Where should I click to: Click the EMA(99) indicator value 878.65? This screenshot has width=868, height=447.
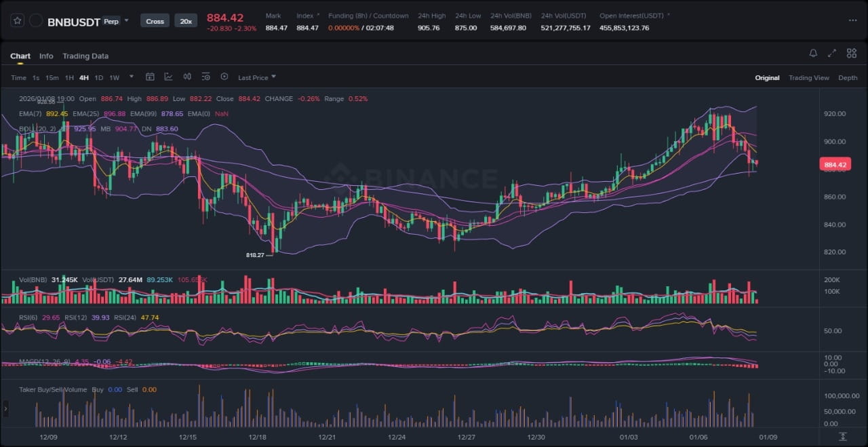coord(172,114)
